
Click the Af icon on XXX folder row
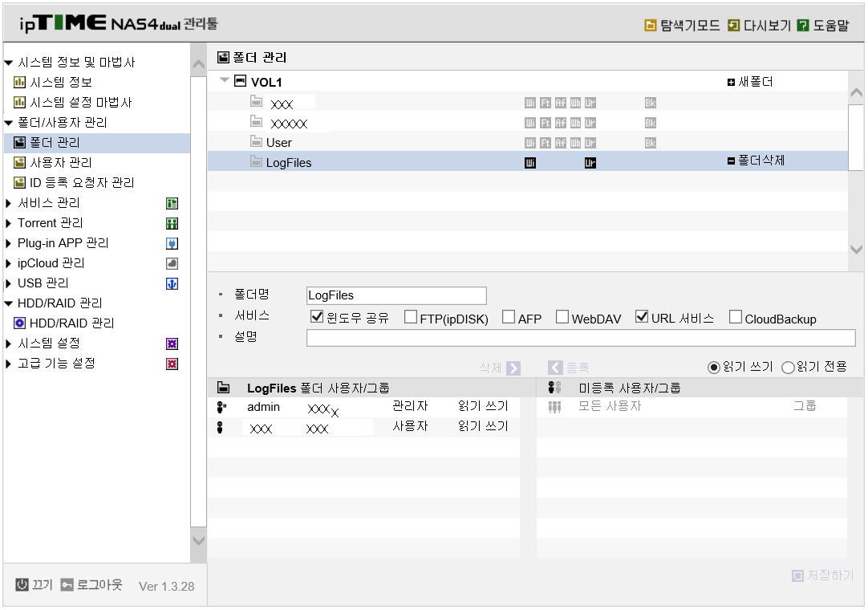[560, 103]
